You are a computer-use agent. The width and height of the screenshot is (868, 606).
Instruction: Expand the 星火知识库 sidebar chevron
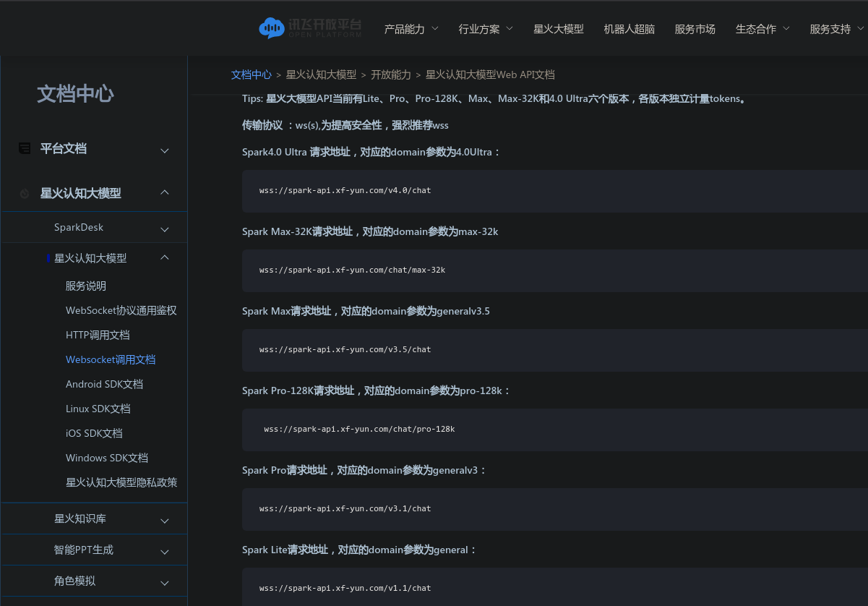pos(165,521)
